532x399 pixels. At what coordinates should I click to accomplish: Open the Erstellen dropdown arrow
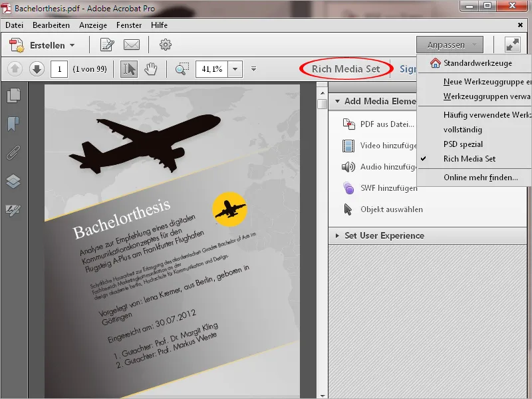coord(72,45)
